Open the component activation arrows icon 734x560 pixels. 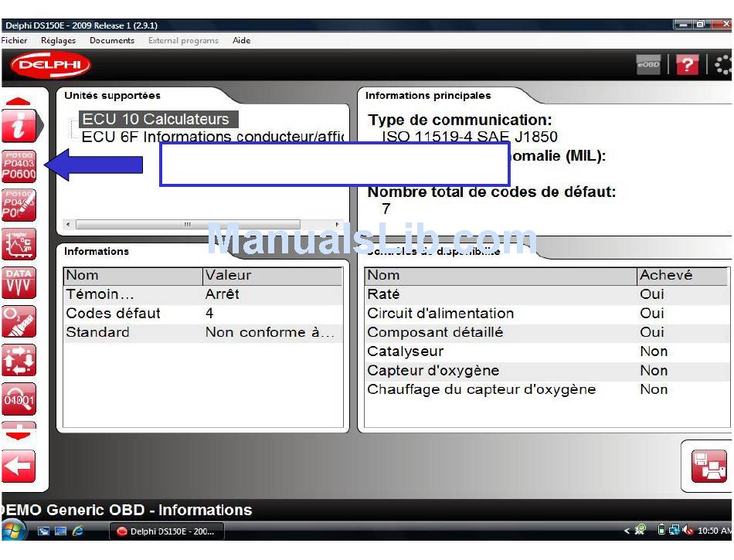pyautogui.click(x=19, y=360)
